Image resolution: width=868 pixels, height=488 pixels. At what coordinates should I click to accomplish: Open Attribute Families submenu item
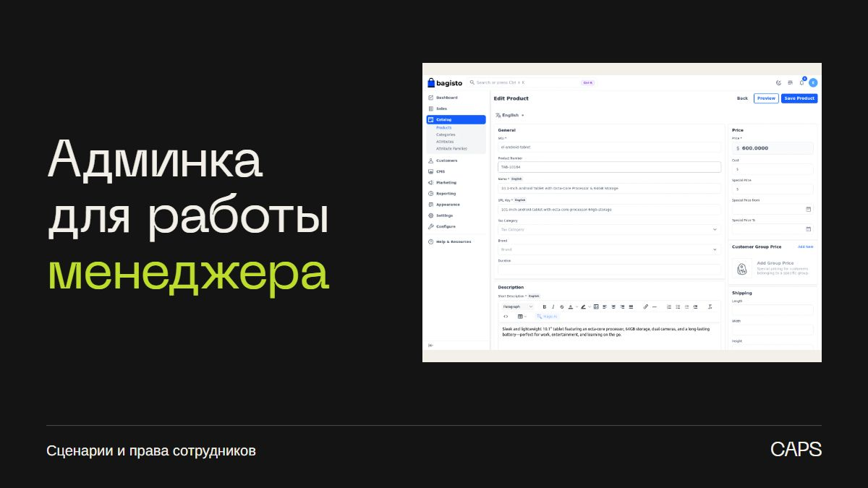(x=451, y=148)
